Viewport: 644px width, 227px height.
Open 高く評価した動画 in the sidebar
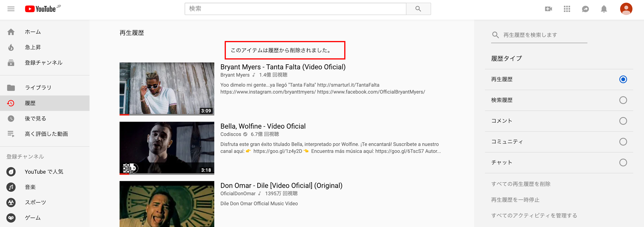pyautogui.click(x=45, y=134)
